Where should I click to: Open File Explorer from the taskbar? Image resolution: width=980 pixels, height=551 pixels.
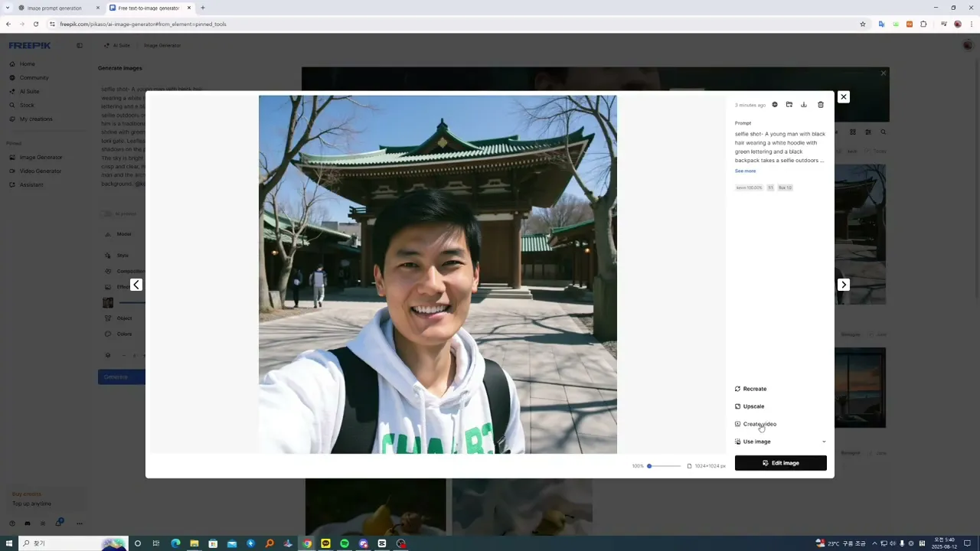coord(194,543)
